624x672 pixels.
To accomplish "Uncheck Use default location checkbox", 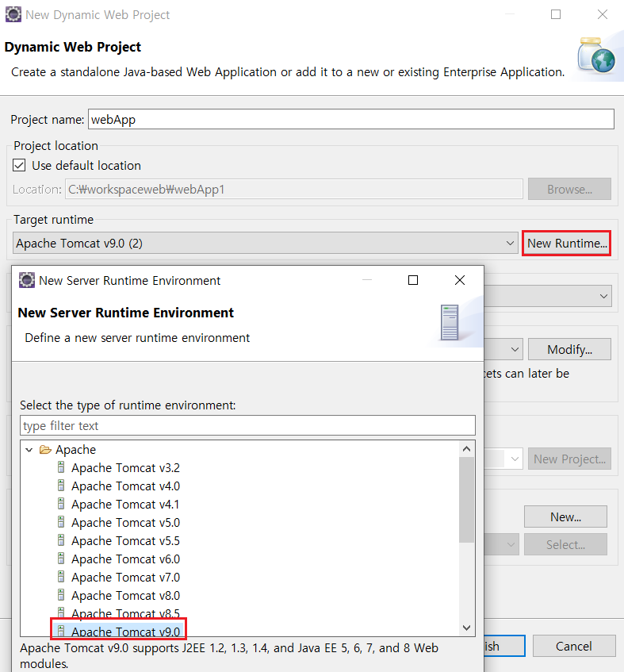I will tap(19, 166).
